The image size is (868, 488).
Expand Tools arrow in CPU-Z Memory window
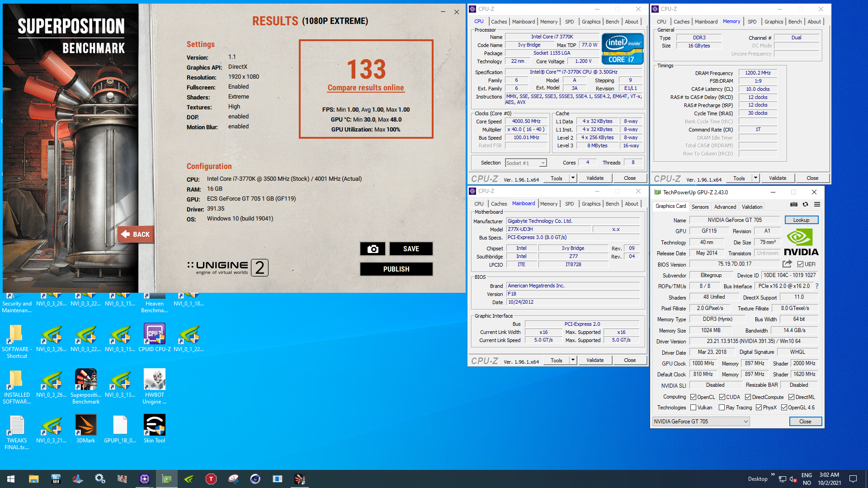click(x=755, y=178)
